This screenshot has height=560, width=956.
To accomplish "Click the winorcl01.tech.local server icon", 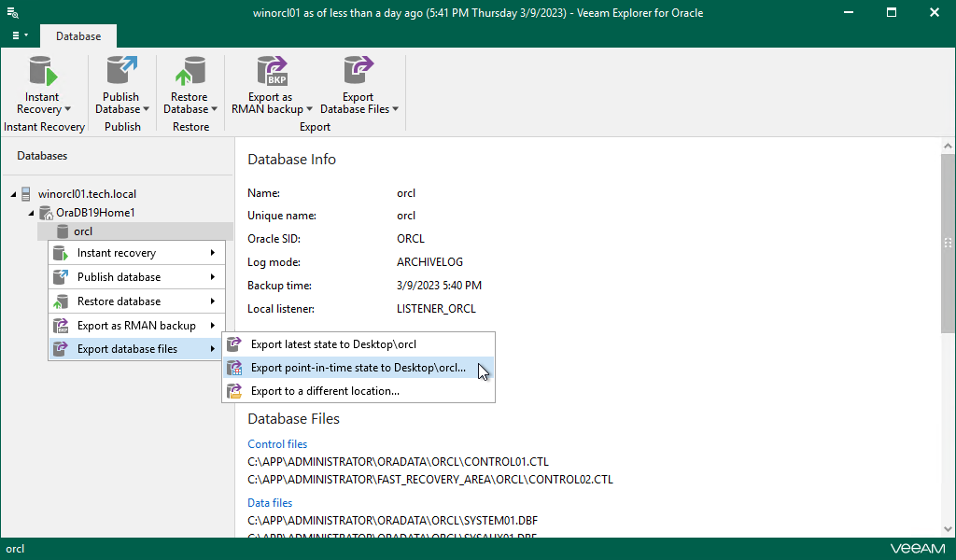I will point(27,194).
